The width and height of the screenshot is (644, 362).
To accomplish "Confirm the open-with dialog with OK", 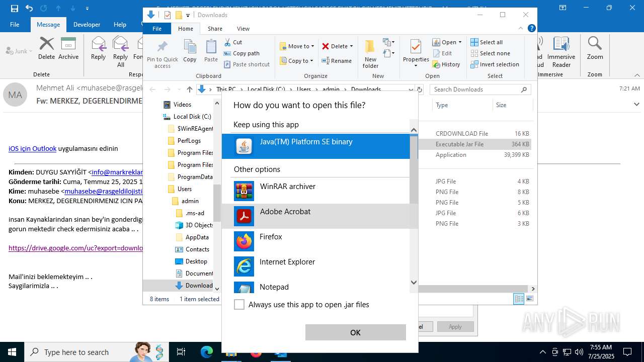I will [355, 332].
